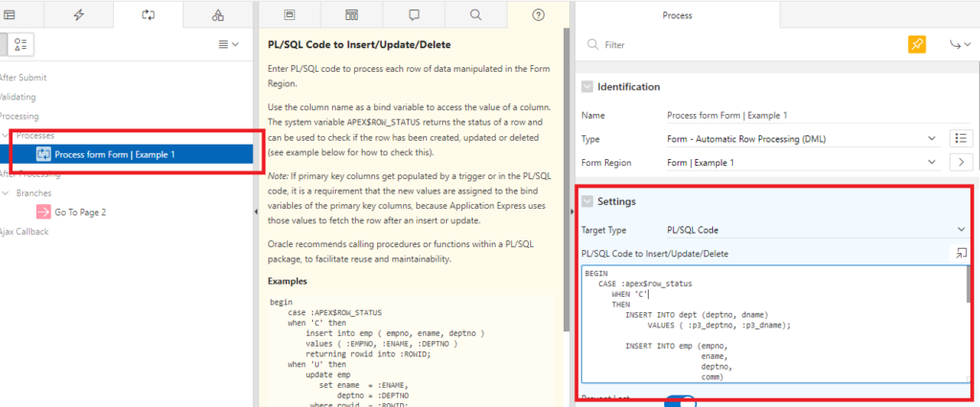980x407 pixels.
Task: Open the tree options menu dropdown
Action: click(228, 44)
